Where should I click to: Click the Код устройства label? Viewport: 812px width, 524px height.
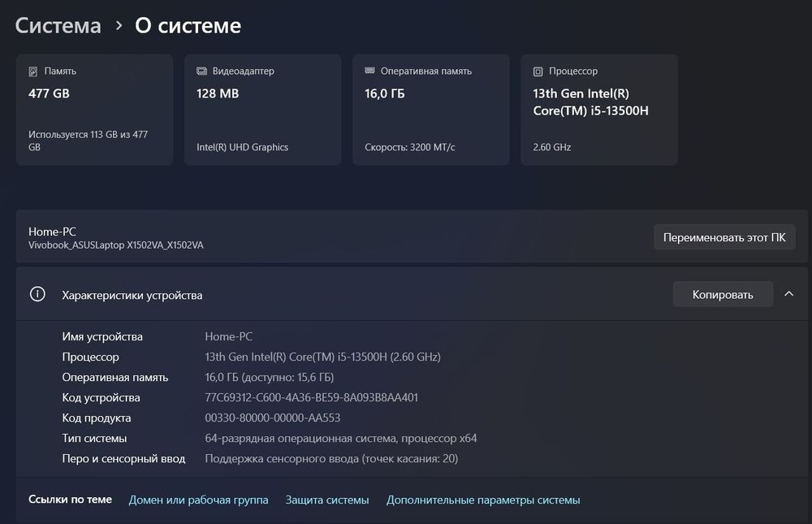tap(101, 397)
